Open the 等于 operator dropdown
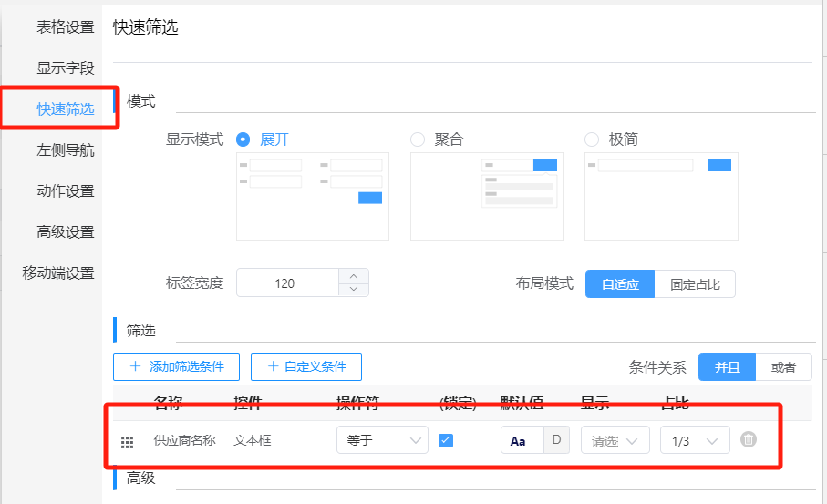Viewport: 827px width, 504px height. tap(382, 440)
